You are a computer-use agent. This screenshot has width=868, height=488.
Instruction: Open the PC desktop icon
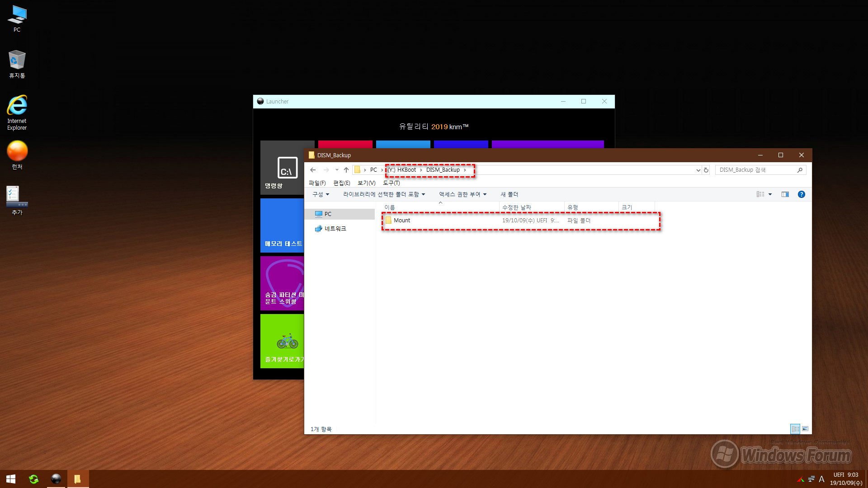point(17,19)
